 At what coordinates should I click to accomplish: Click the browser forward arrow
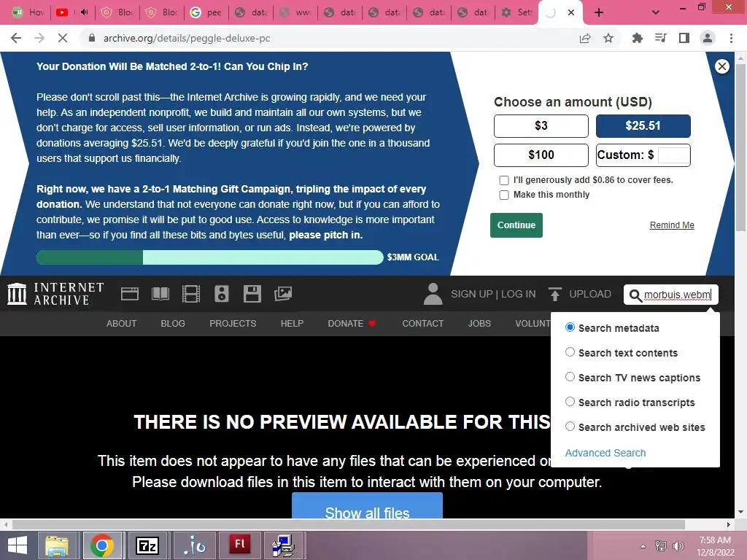coord(39,38)
